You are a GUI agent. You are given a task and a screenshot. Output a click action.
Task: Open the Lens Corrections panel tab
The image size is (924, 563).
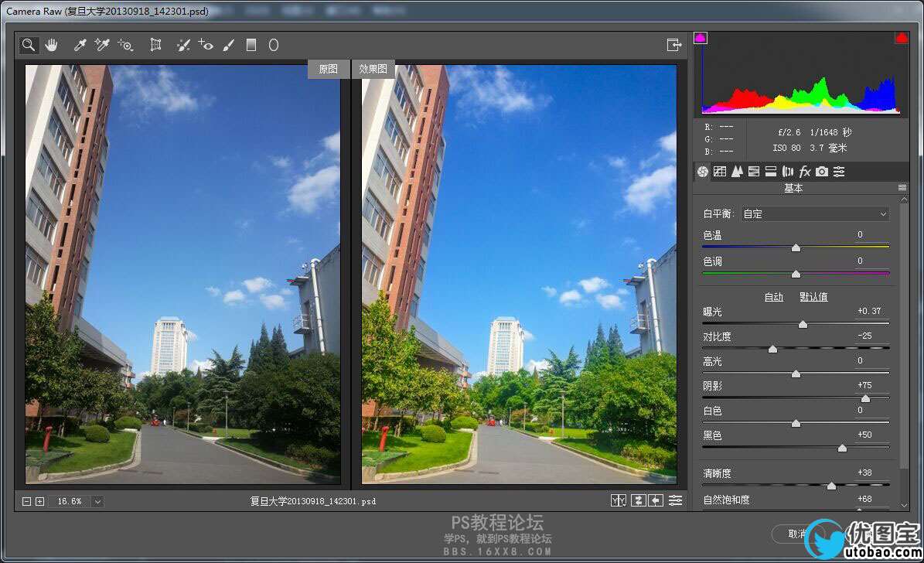pyautogui.click(x=788, y=172)
